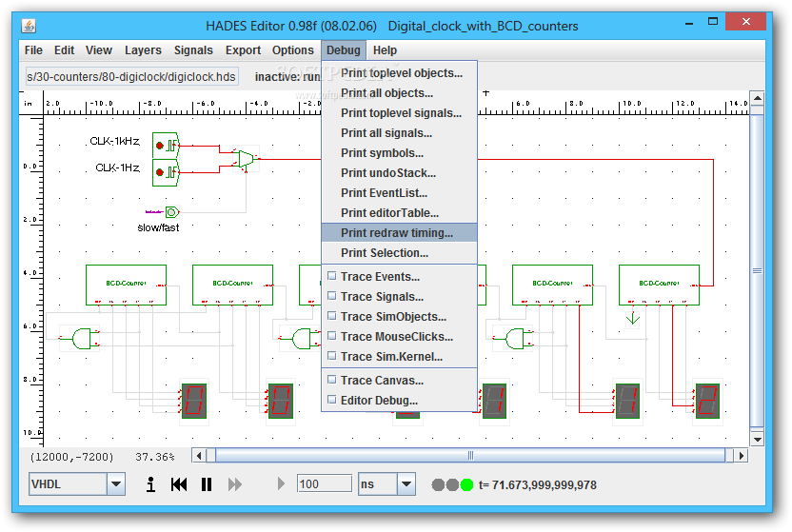Click the digiclock.hds file path field
This screenshot has height=532, width=792.
(x=131, y=77)
